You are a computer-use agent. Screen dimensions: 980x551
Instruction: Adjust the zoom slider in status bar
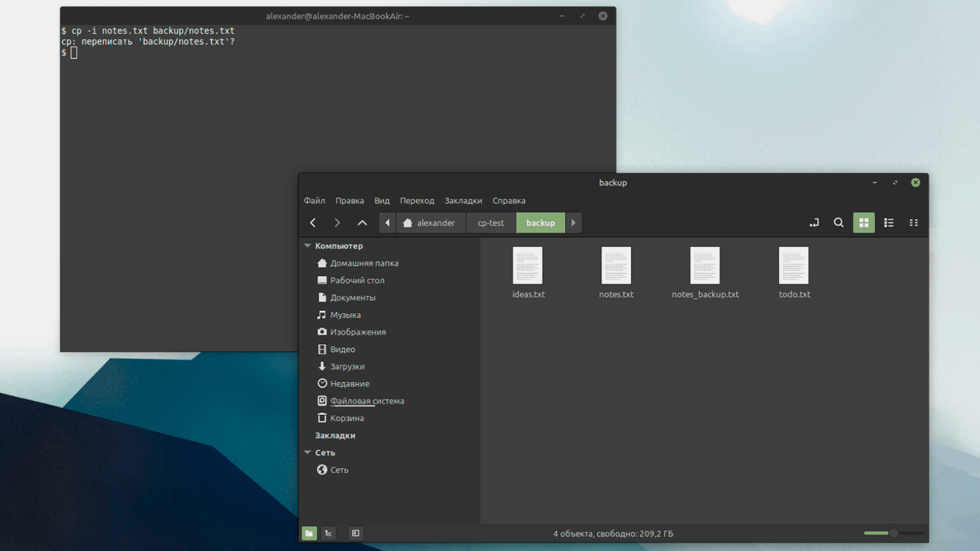pos(893,533)
